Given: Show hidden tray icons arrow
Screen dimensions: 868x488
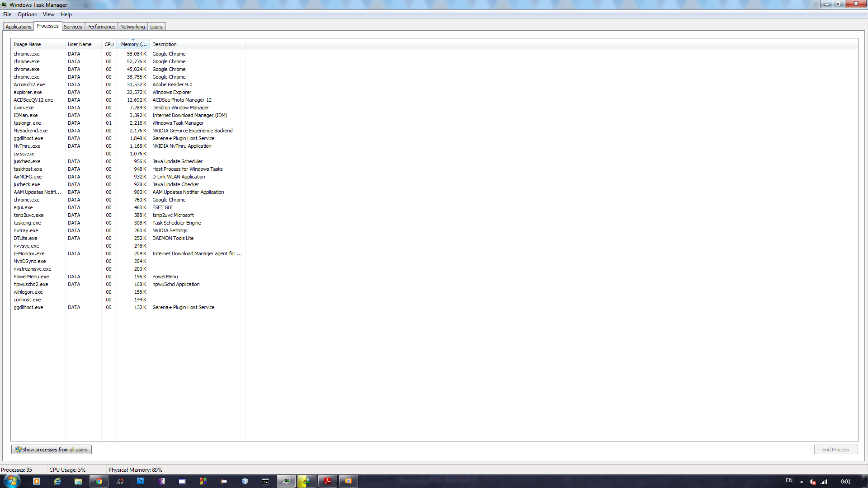Looking at the screenshot, I should (802, 482).
